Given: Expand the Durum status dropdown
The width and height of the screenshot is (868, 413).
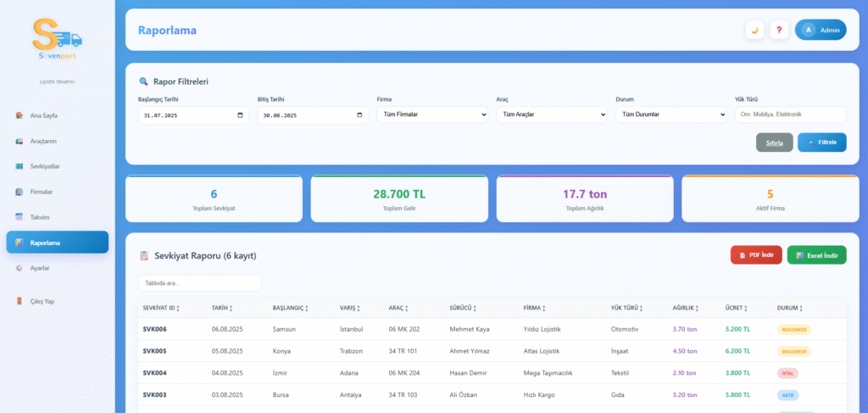Looking at the screenshot, I should pos(671,114).
